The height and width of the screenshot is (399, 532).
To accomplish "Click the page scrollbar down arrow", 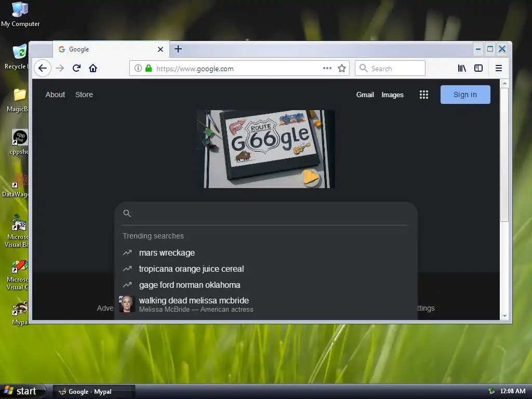I will pyautogui.click(x=504, y=316).
